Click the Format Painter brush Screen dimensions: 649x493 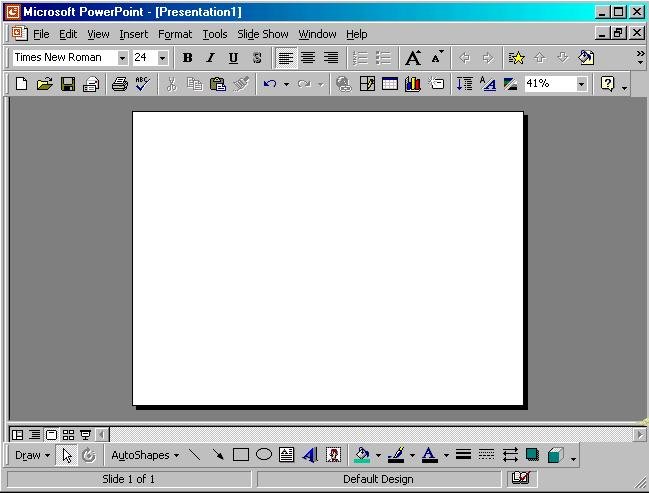tap(241, 84)
